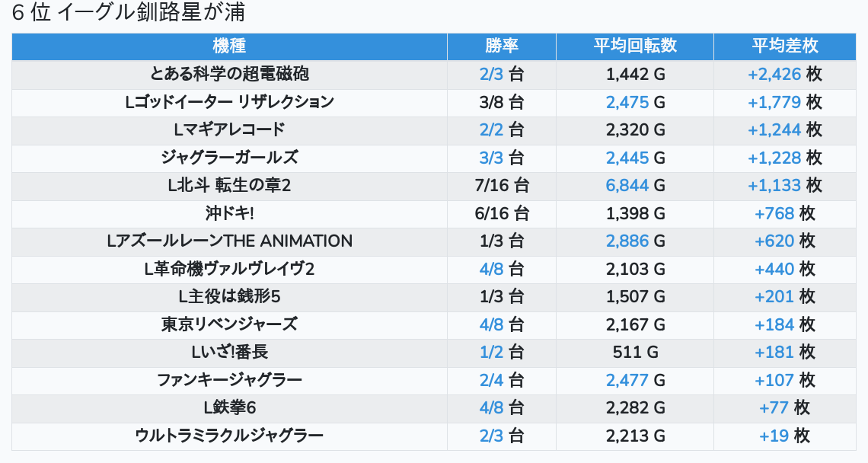
Task: Click the 平均差枚 column header
Action: tap(784, 46)
